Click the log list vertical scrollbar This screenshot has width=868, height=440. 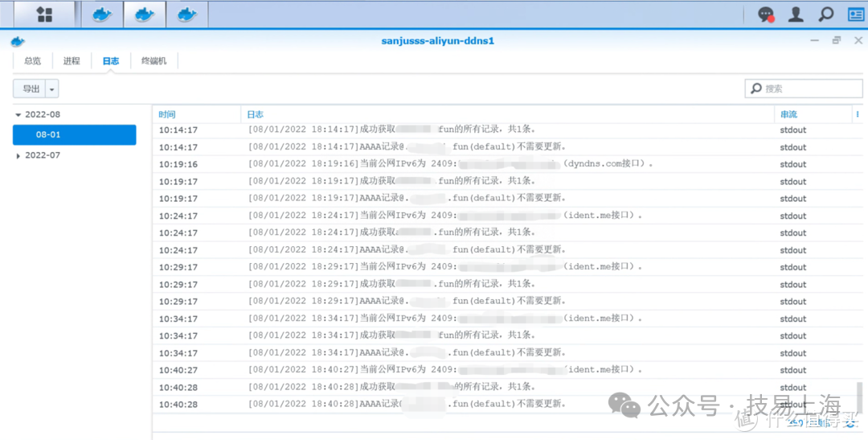point(860,397)
